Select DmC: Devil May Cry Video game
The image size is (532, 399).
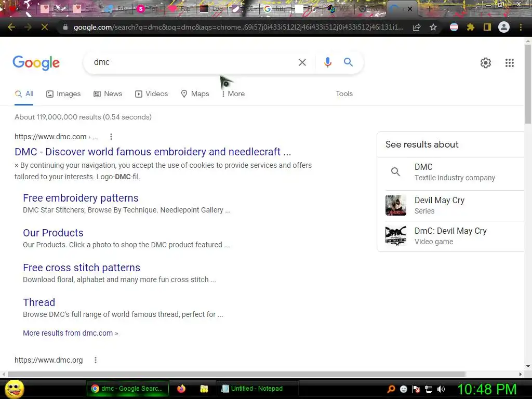[450, 236]
